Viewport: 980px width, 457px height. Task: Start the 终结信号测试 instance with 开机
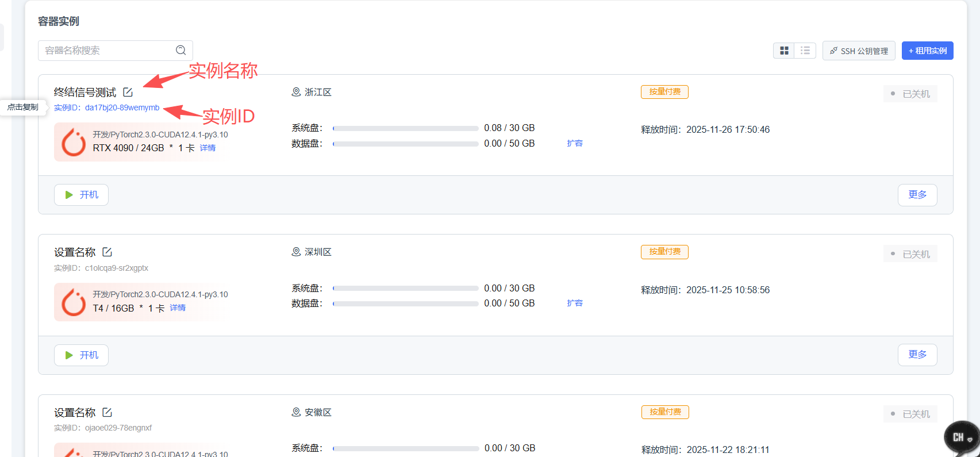click(x=81, y=195)
